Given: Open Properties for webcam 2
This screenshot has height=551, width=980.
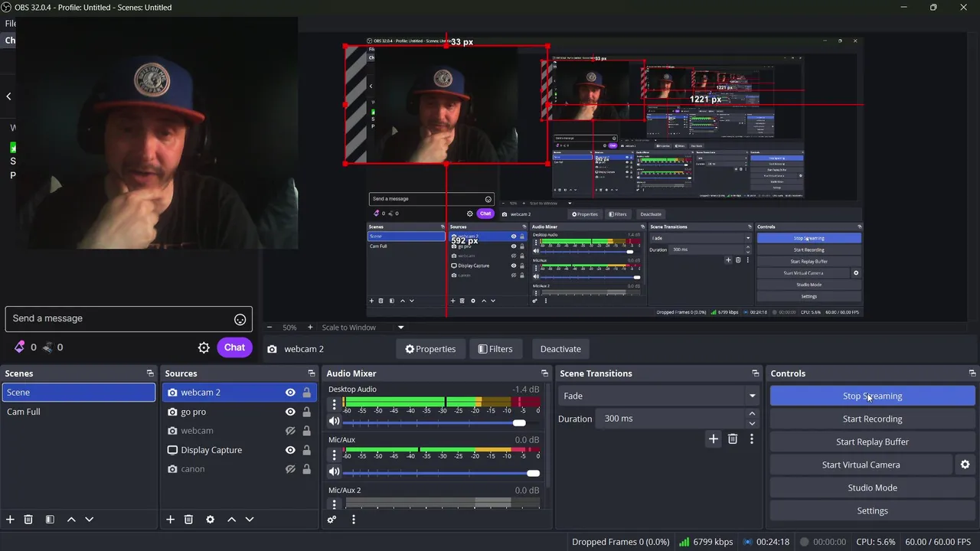Looking at the screenshot, I should 430,349.
